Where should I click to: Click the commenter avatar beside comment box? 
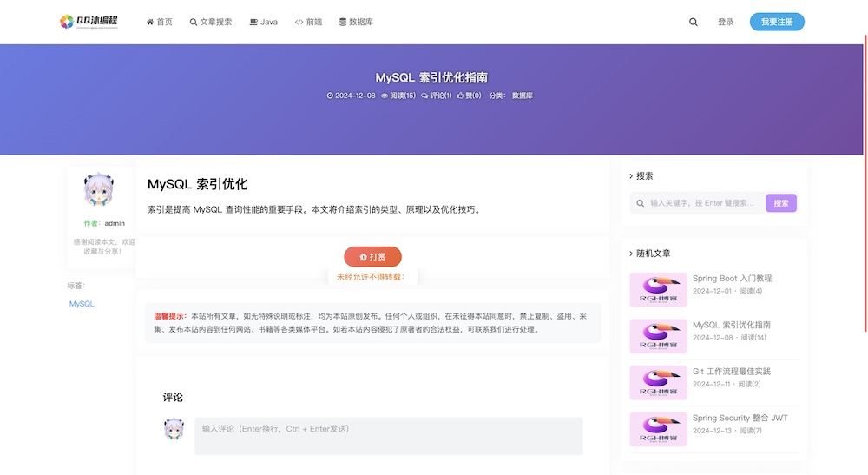[174, 429]
